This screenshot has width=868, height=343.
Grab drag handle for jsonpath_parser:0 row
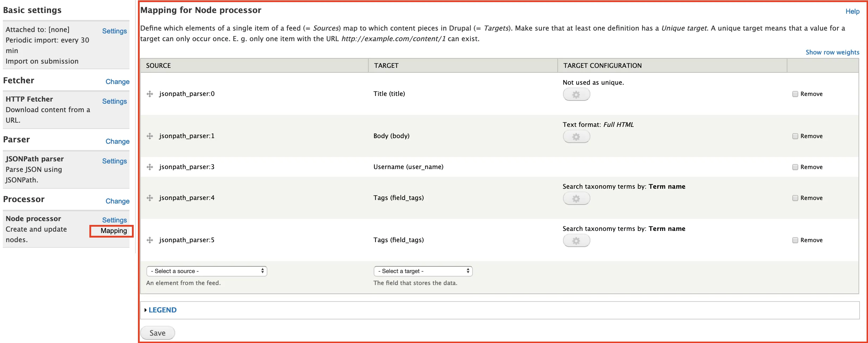[150, 94]
